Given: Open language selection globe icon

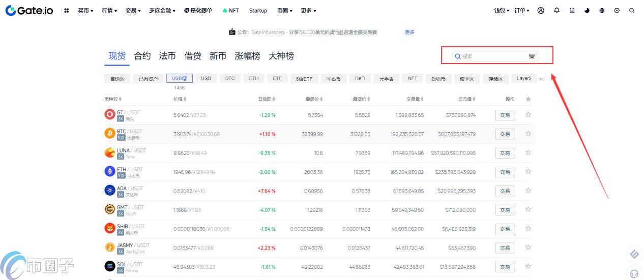Looking at the screenshot, I should pyautogui.click(x=602, y=10).
